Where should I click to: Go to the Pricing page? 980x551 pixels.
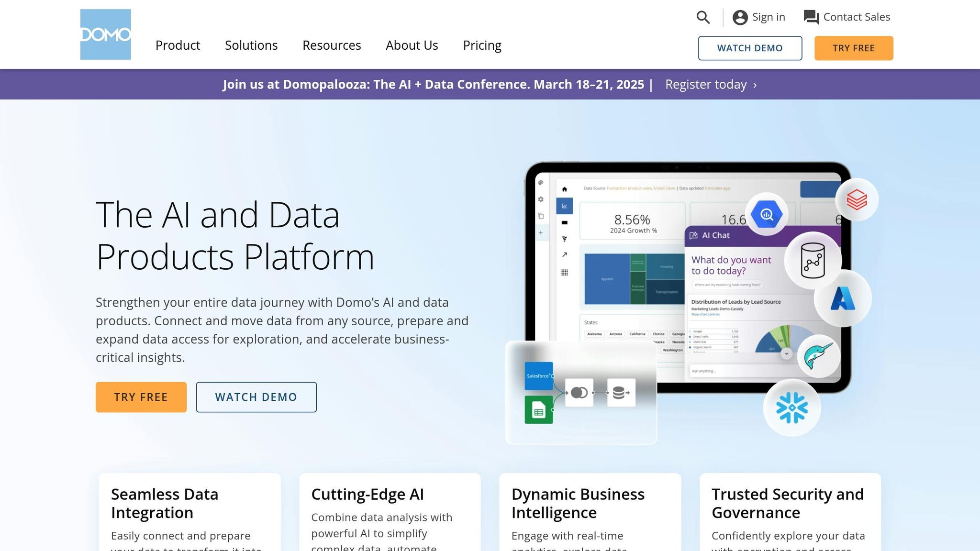(482, 45)
